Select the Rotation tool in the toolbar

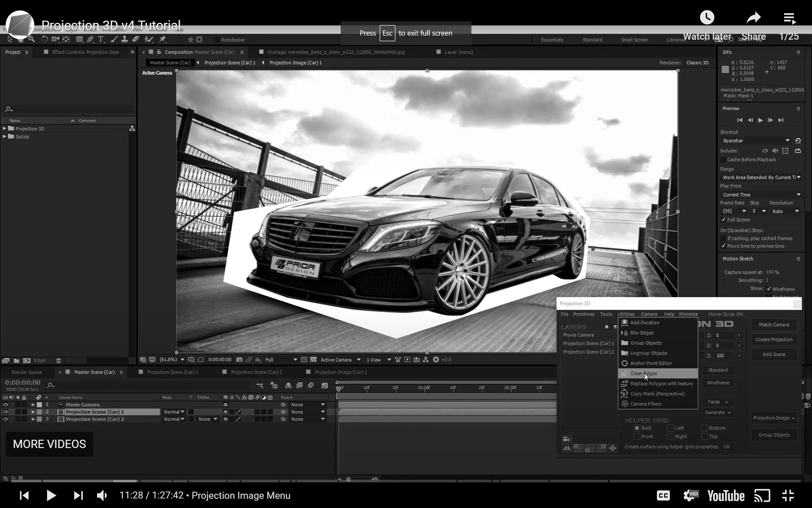(44, 39)
